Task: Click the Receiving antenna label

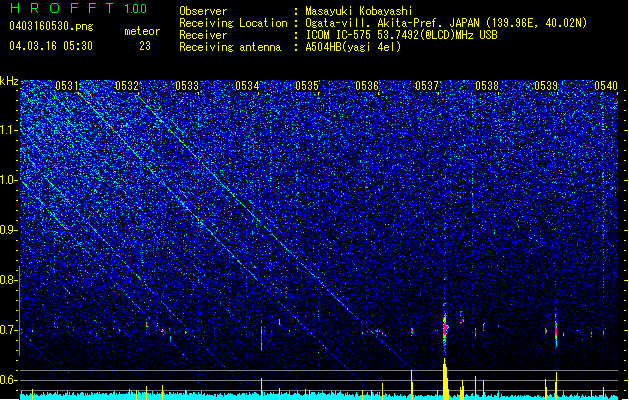Action: (x=230, y=47)
